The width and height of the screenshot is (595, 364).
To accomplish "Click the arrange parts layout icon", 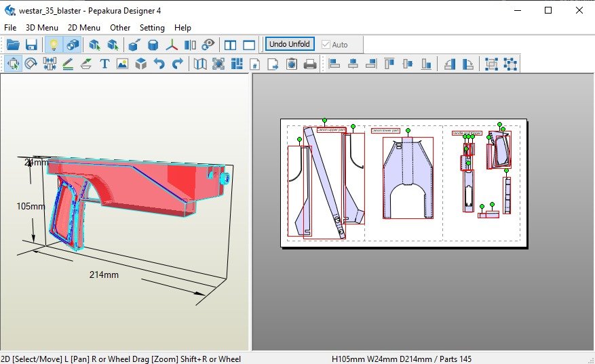I will coord(237,63).
